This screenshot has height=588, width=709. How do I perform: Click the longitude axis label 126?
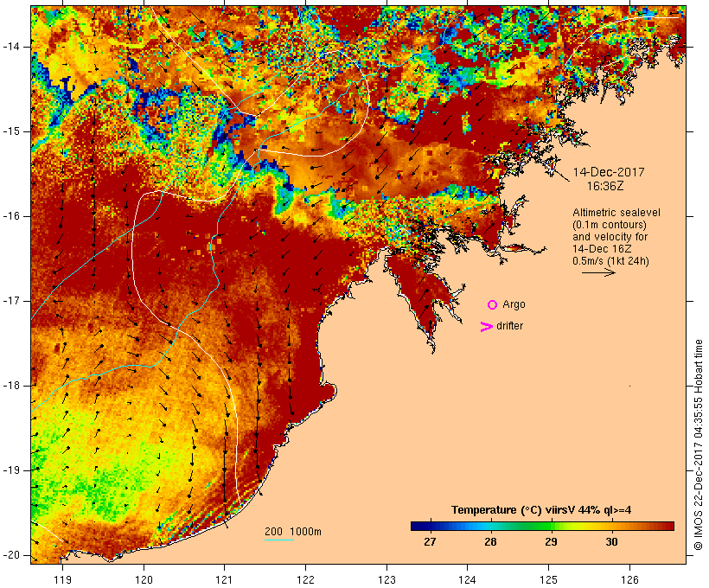point(629,579)
